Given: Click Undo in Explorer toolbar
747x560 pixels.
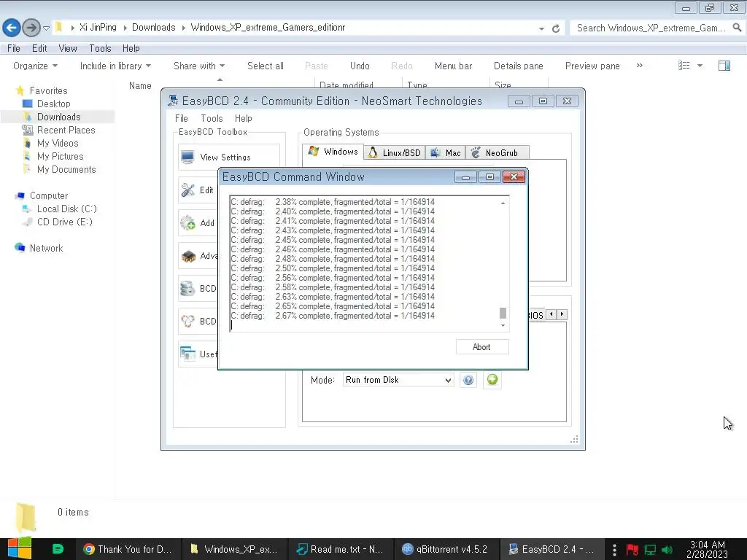Looking at the screenshot, I should (360, 66).
